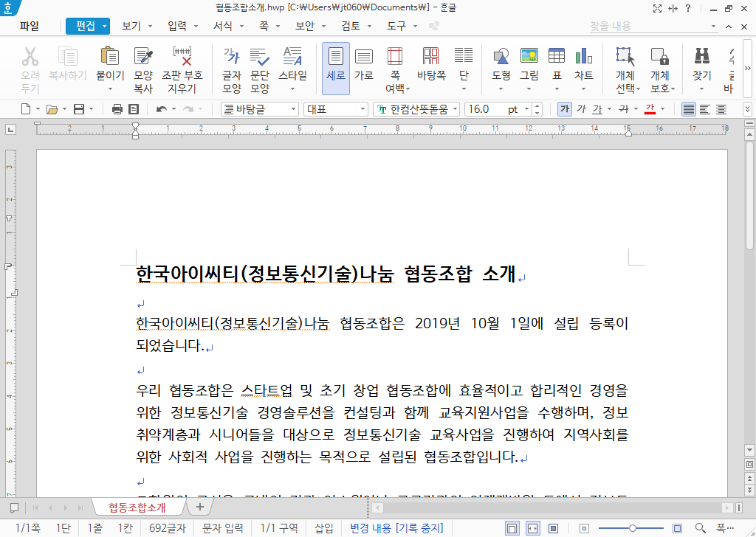Click 개체 보호 object protect icon

(x=659, y=56)
